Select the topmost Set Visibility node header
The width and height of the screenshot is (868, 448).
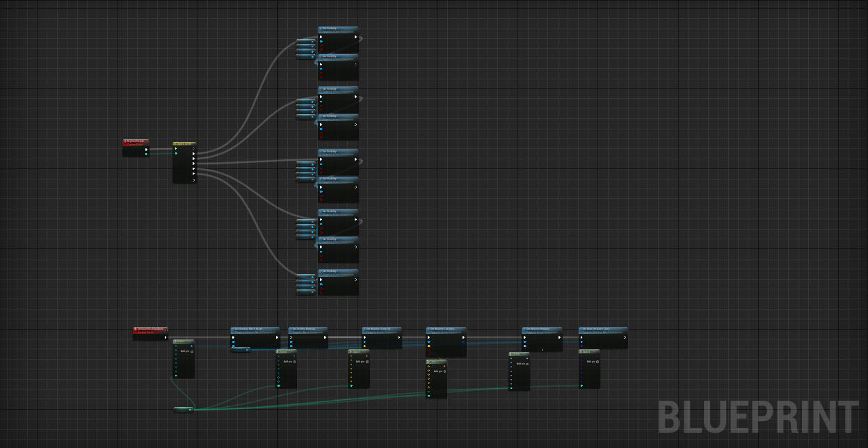338,29
